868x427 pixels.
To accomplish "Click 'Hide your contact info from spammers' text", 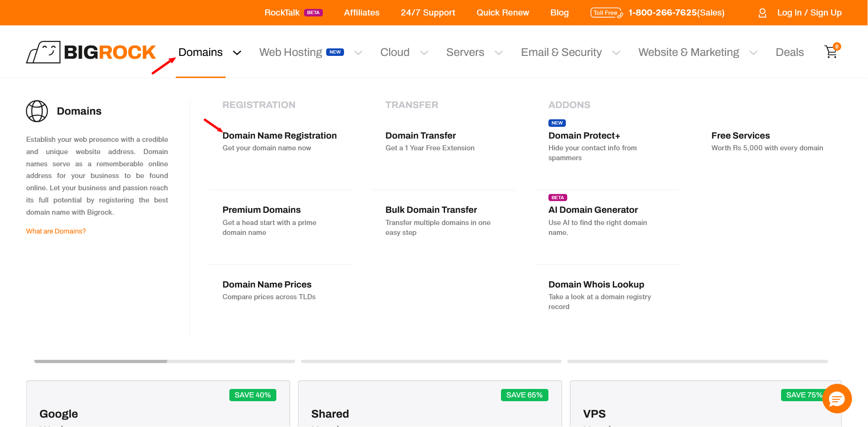I will point(593,153).
